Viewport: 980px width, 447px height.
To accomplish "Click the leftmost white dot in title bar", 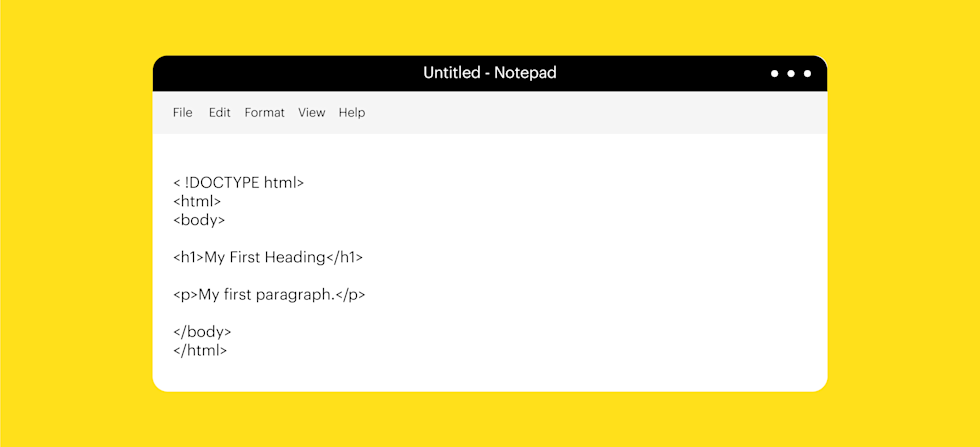I will (775, 74).
